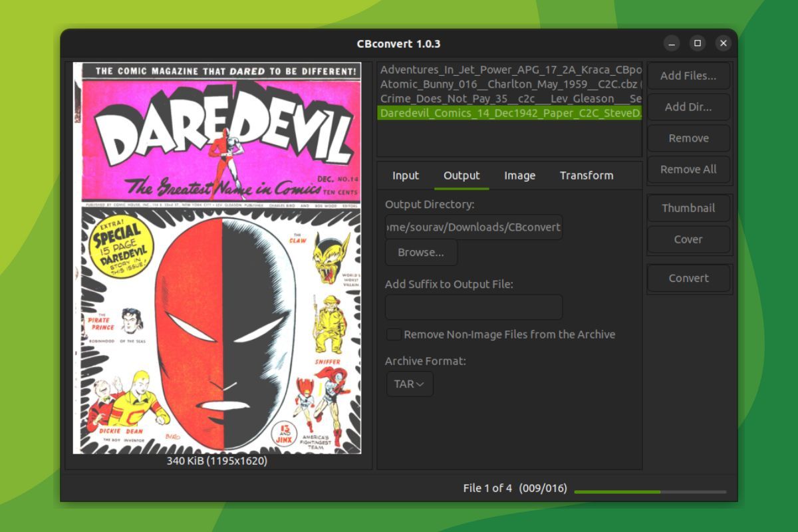Image resolution: width=798 pixels, height=532 pixels.
Task: Remove the selected comic file
Action: tap(688, 138)
